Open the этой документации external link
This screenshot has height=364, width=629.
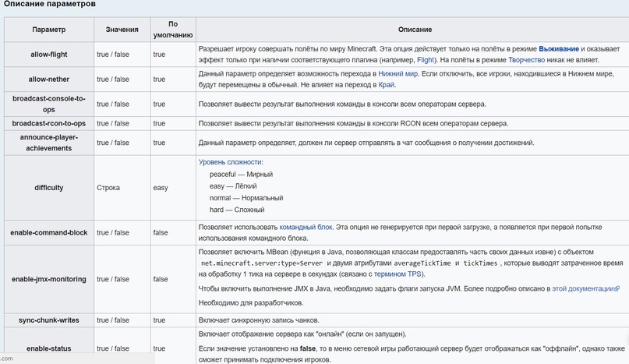point(585,288)
